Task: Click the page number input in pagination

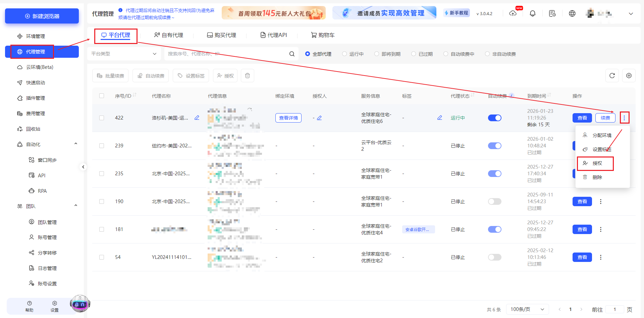Action: click(615, 309)
